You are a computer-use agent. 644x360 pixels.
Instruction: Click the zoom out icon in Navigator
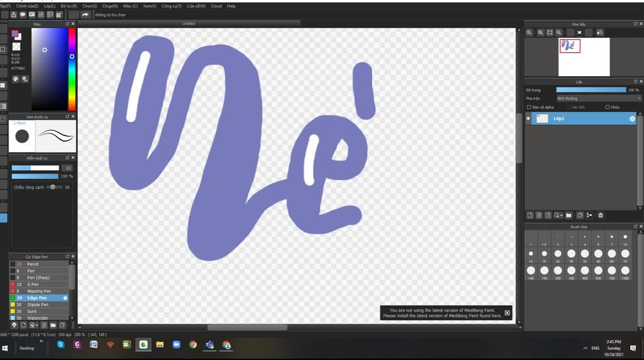pos(558,33)
